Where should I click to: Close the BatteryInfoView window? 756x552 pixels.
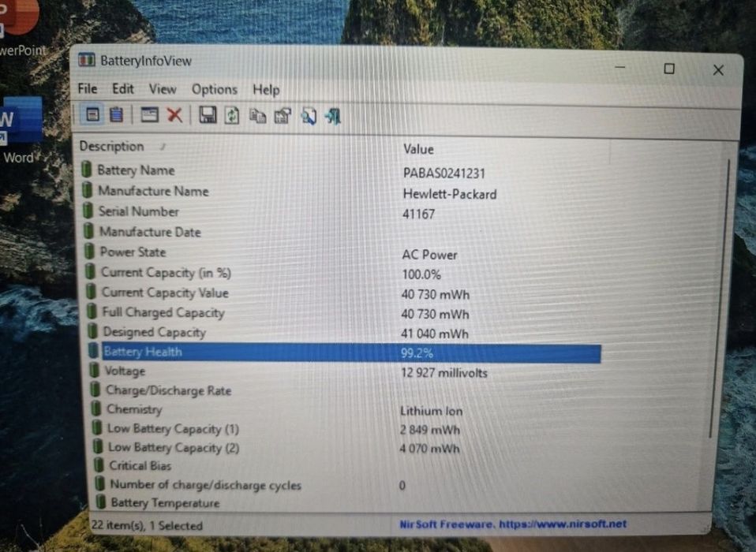(718, 70)
